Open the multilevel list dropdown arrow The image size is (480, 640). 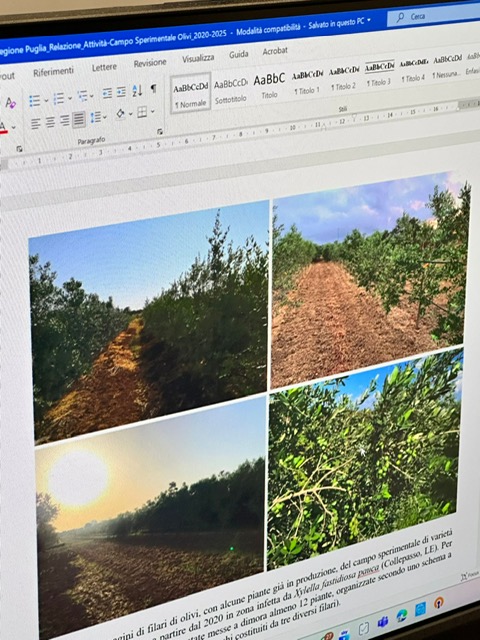(x=92, y=96)
